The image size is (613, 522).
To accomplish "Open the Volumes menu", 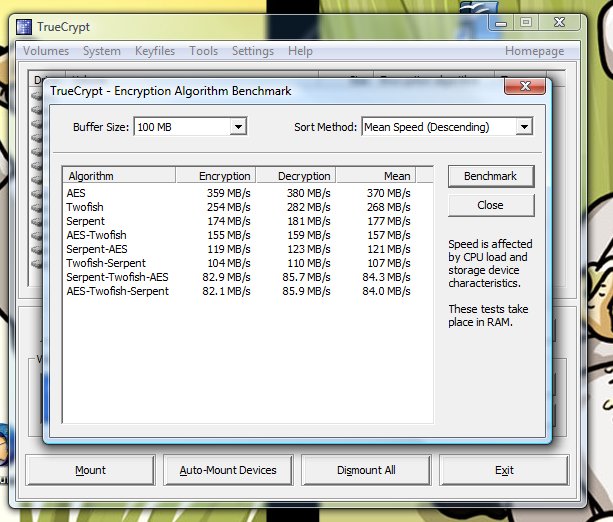I will tap(46, 51).
